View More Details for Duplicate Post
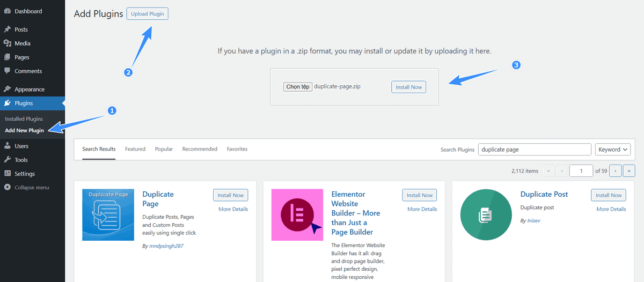The width and height of the screenshot is (644, 282). click(611, 209)
